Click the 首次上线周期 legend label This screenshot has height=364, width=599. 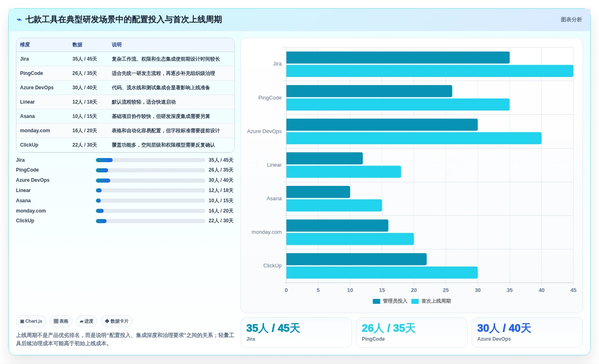(x=436, y=301)
